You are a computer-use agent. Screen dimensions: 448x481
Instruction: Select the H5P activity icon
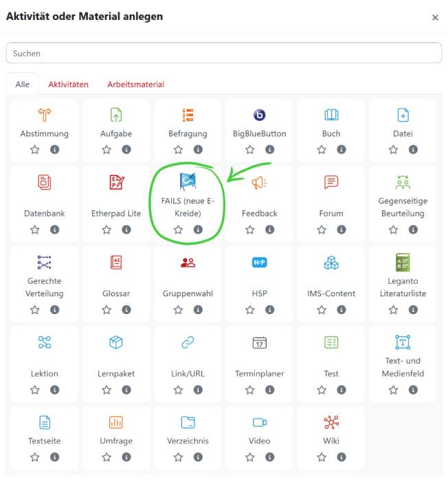coord(260,262)
